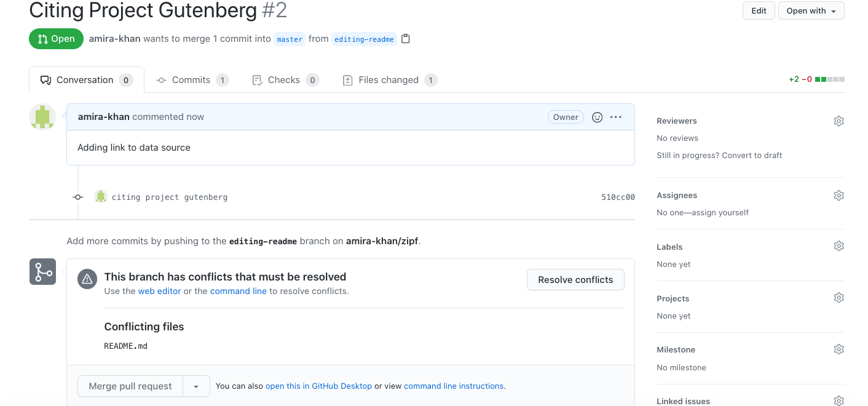The image size is (868, 406).
Task: Click amira-khan name in the comment header
Action: [x=103, y=117]
